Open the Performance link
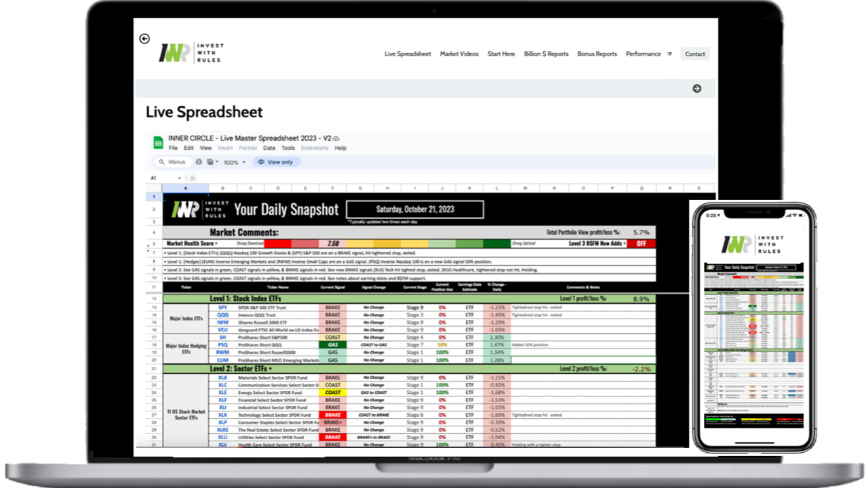 (x=643, y=54)
